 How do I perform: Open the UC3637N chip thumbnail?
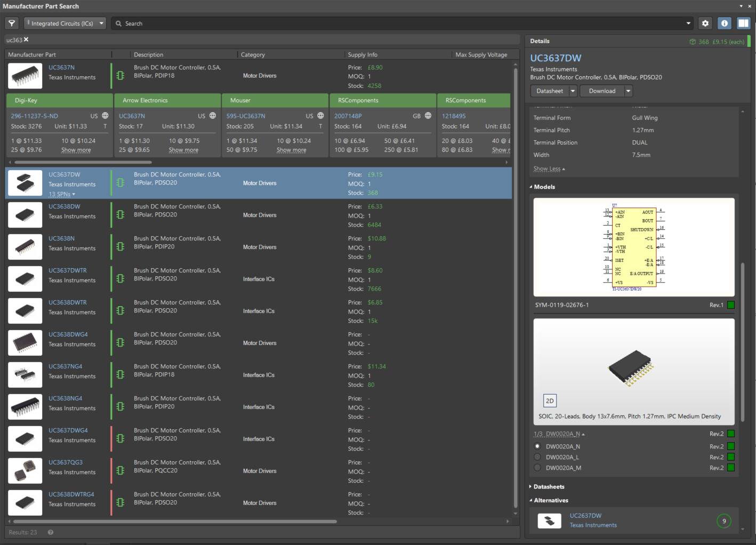[x=25, y=76]
